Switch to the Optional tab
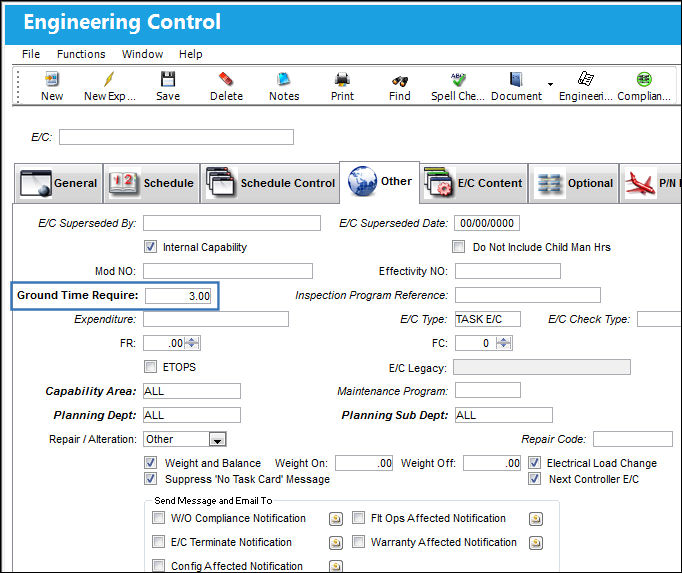The image size is (682, 573). coord(574,183)
